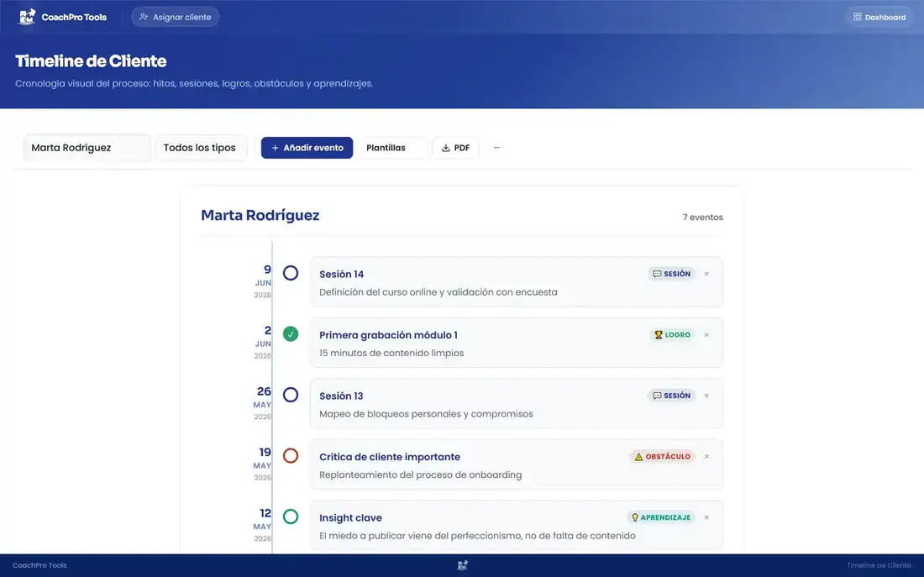Click the OBSTÁCULO warning tag

click(x=663, y=457)
